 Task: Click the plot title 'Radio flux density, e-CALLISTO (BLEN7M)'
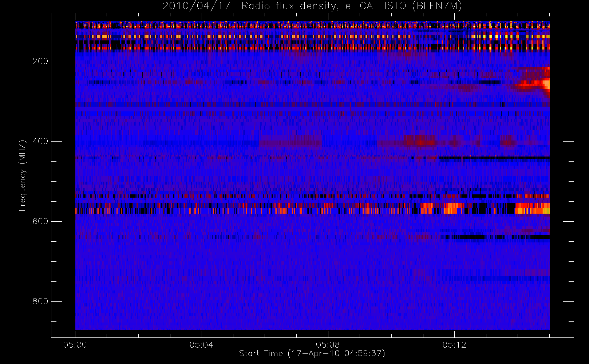point(352,6)
